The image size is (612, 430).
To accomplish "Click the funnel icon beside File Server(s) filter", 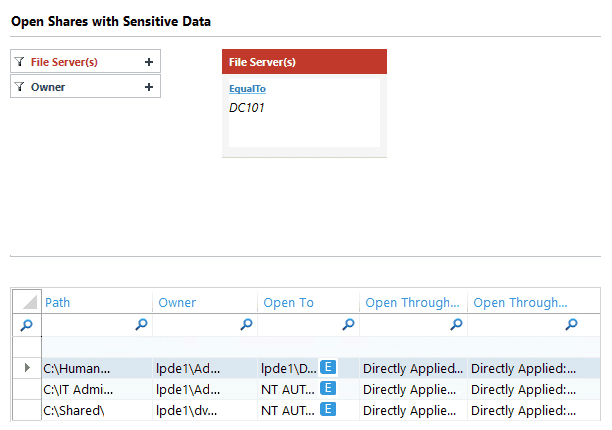I will coord(19,62).
